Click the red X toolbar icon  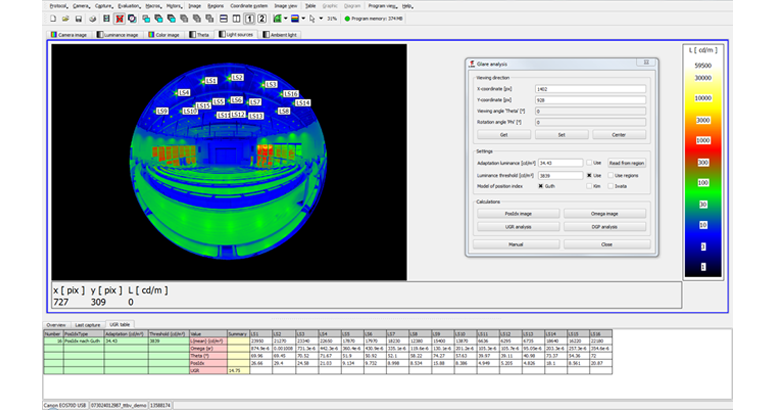click(x=119, y=19)
